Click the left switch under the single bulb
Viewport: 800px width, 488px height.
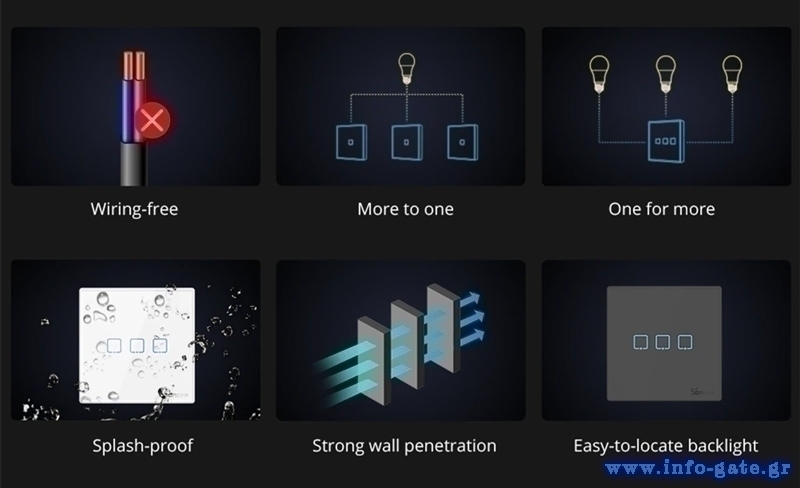(x=351, y=142)
